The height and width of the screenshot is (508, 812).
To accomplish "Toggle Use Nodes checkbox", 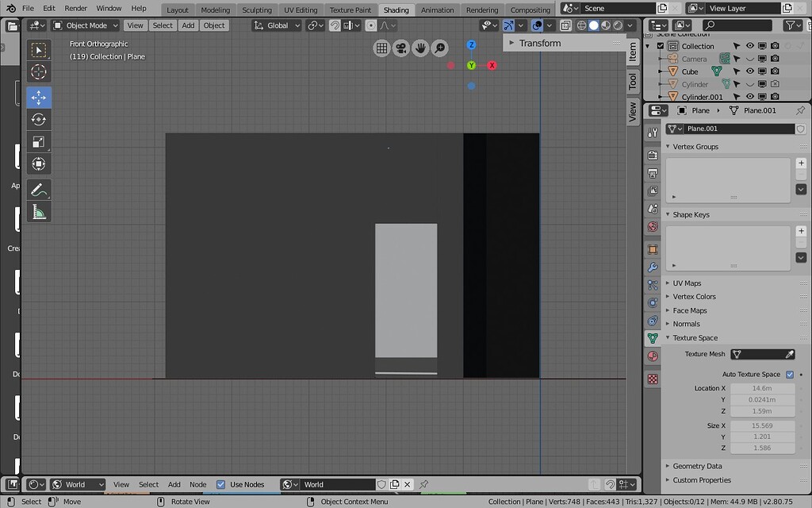I will [220, 485].
